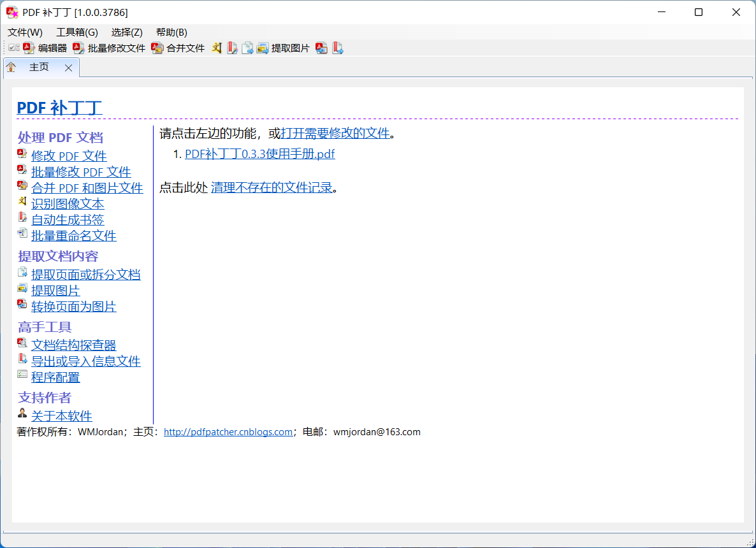Visit the pdfpatcher.cnblogs.com homepage link

[x=228, y=431]
